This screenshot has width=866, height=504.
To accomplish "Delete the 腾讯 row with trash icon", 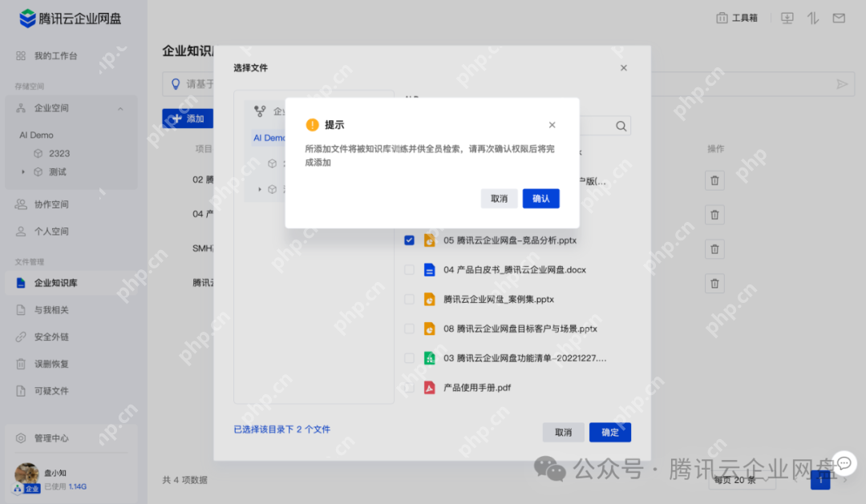I will 714,283.
